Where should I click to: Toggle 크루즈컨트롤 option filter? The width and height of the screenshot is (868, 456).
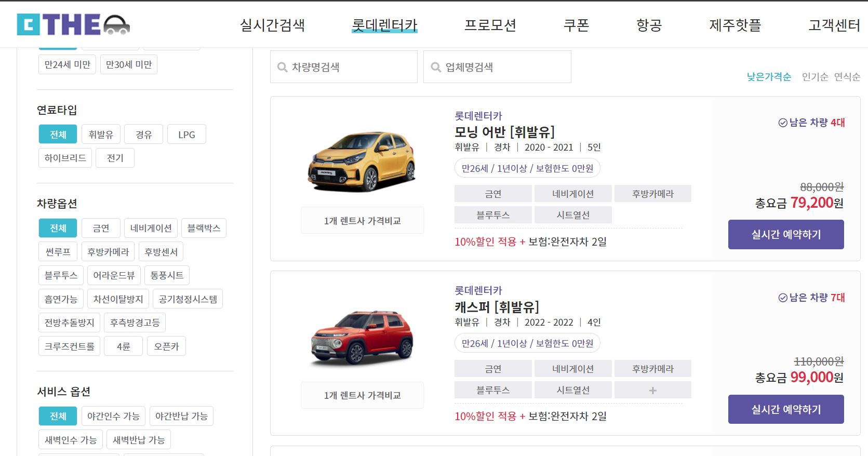(x=69, y=346)
